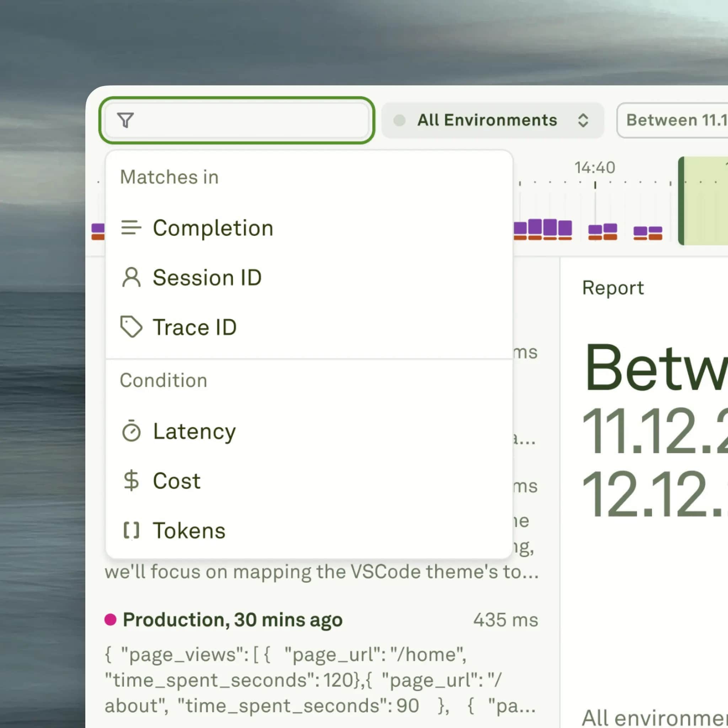Click the pink Production status dot
This screenshot has width=728, height=728.
111,620
